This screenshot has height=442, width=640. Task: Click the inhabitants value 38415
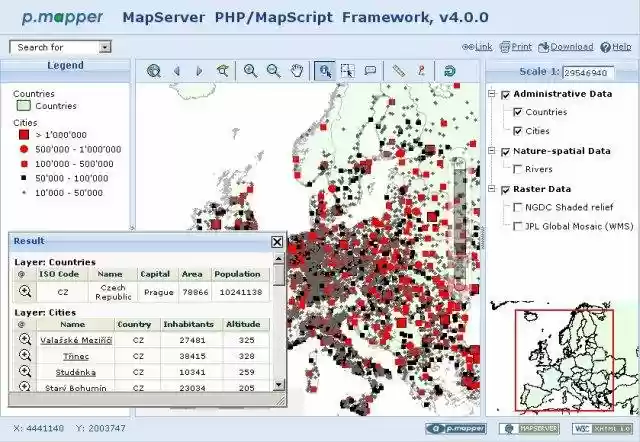[x=192, y=356]
